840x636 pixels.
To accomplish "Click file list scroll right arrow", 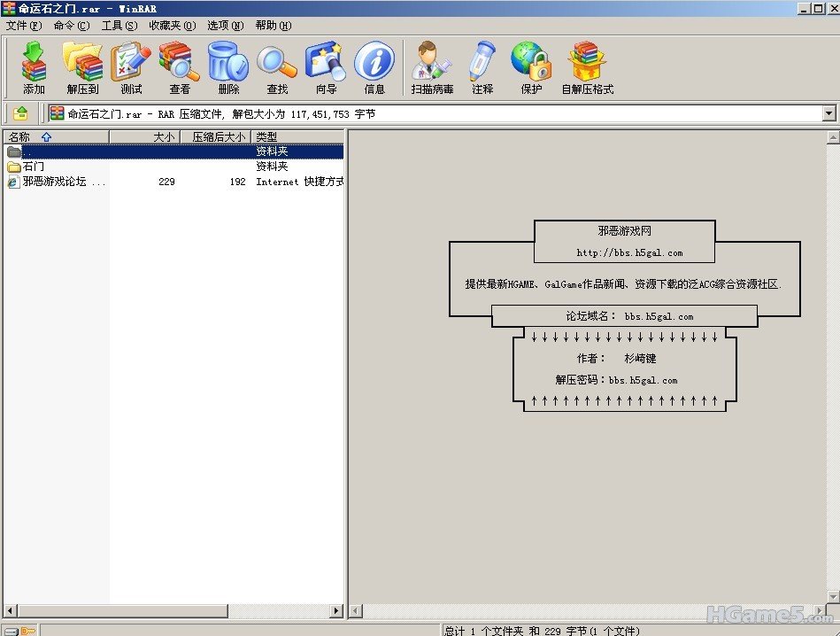I will click(336, 610).
